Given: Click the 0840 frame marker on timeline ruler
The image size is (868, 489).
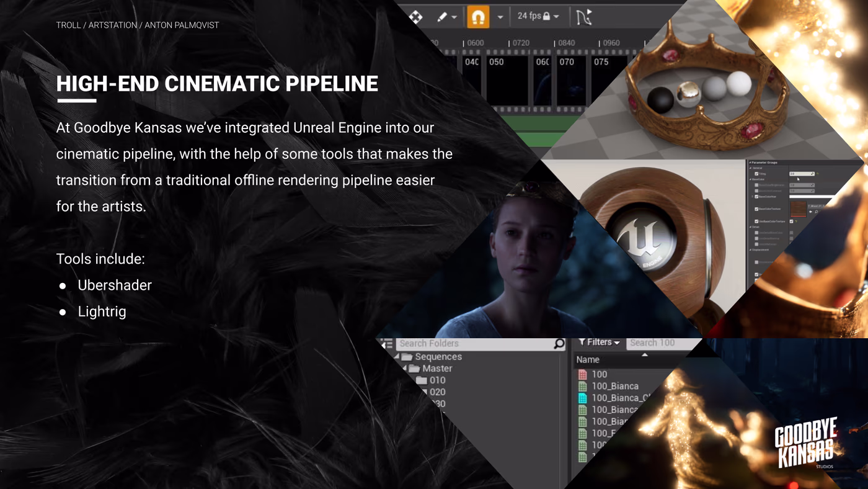Looking at the screenshot, I should [565, 43].
